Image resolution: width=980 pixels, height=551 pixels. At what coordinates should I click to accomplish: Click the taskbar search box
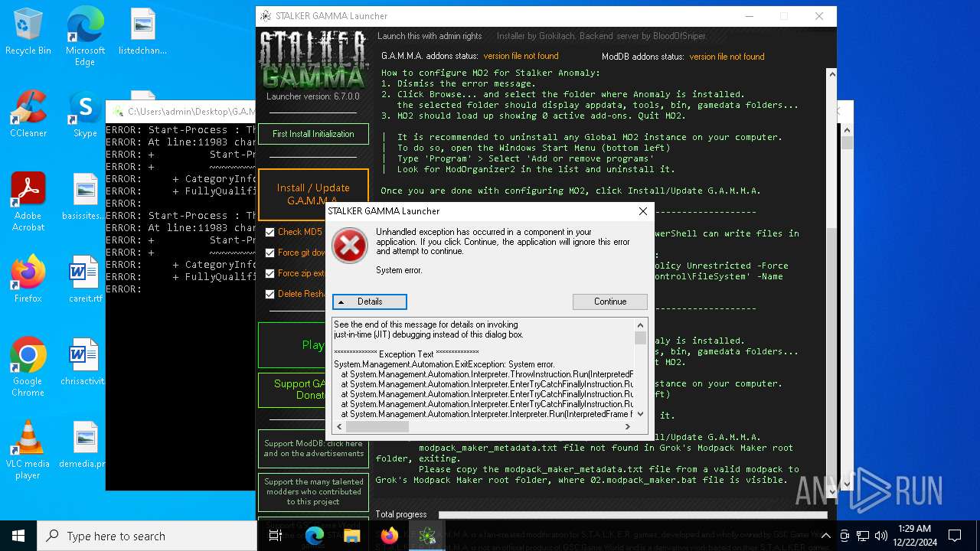point(147,536)
